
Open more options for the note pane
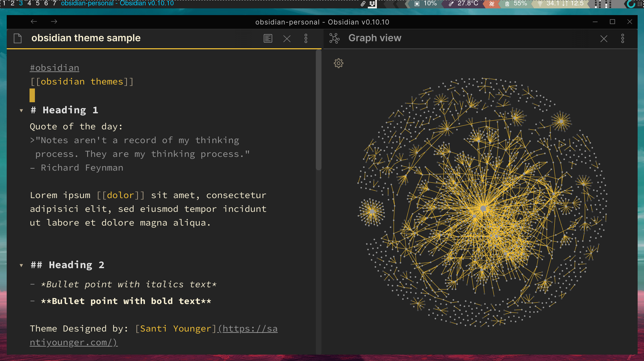(x=306, y=38)
